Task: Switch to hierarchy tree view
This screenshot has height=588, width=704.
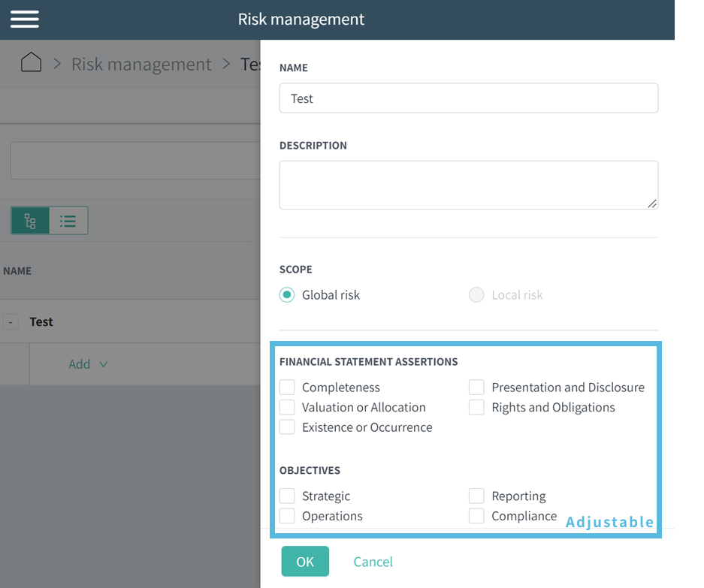Action: (30, 220)
